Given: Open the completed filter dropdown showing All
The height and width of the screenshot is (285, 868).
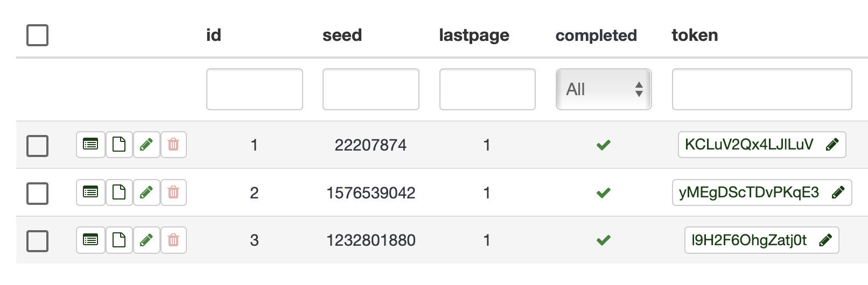Looking at the screenshot, I should click(604, 89).
